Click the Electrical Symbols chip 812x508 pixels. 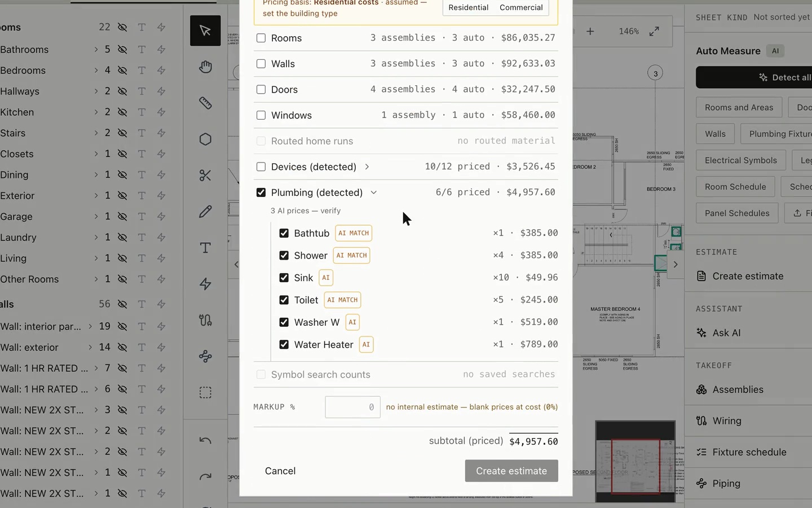(x=740, y=160)
